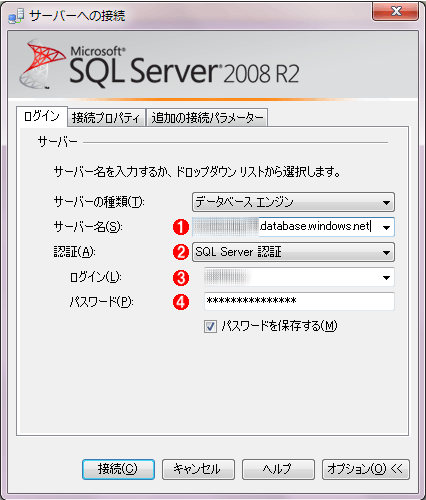Image resolution: width=426 pixels, height=500 pixels.
Task: Click the server connection icon in title bar
Action: [16, 16]
